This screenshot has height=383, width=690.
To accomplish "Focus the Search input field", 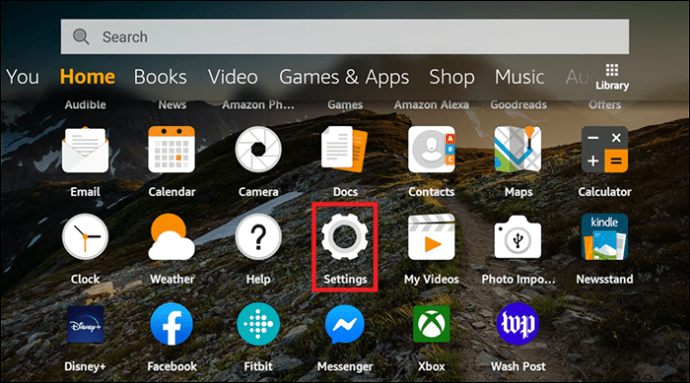I will [345, 37].
